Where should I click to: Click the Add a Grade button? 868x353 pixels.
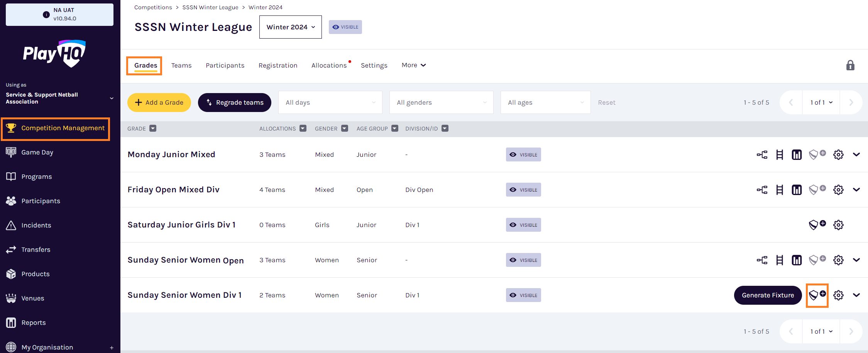(x=159, y=102)
